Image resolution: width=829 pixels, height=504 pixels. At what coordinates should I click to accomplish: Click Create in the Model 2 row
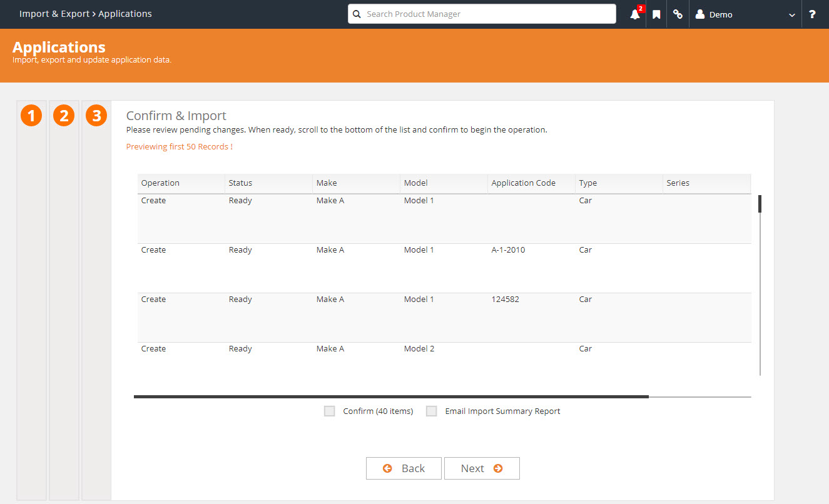[x=153, y=349]
